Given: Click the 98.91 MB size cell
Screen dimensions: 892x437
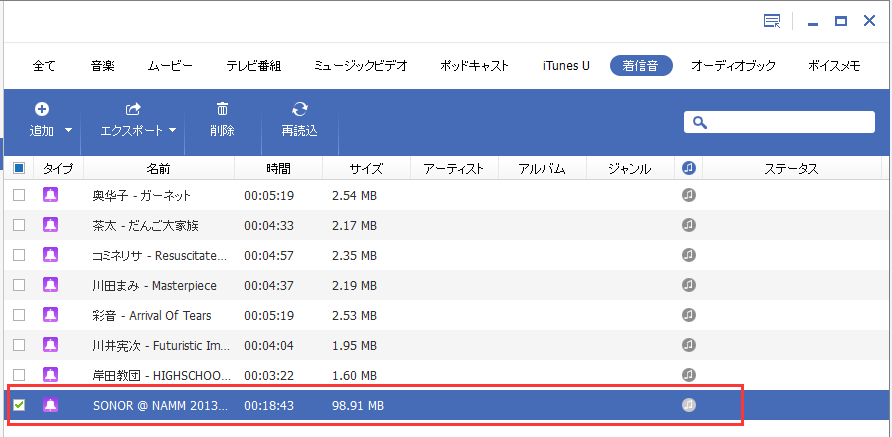Looking at the screenshot, I should click(x=358, y=405).
